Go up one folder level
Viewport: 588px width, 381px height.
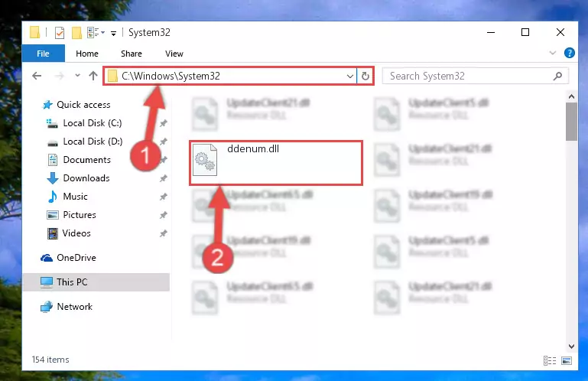click(93, 76)
